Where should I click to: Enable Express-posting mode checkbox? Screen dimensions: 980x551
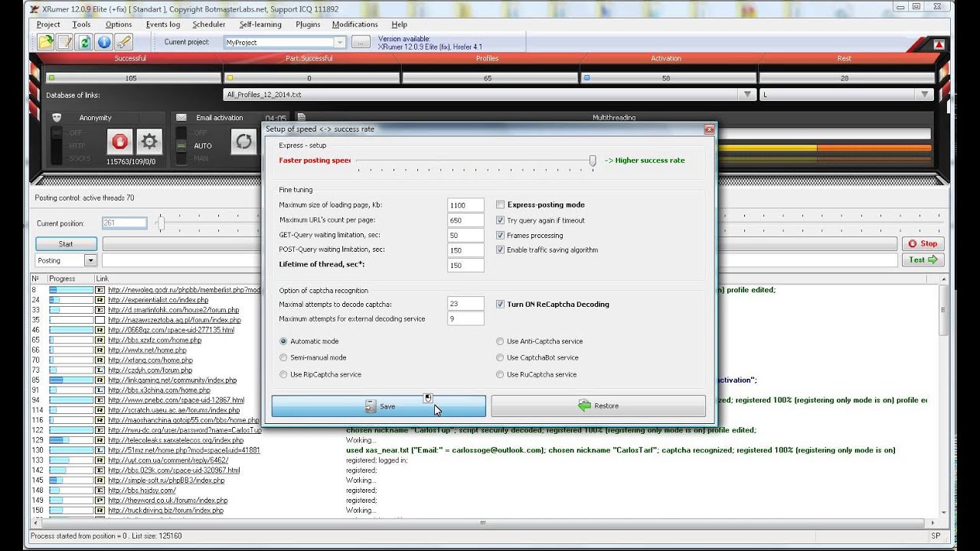pos(501,205)
